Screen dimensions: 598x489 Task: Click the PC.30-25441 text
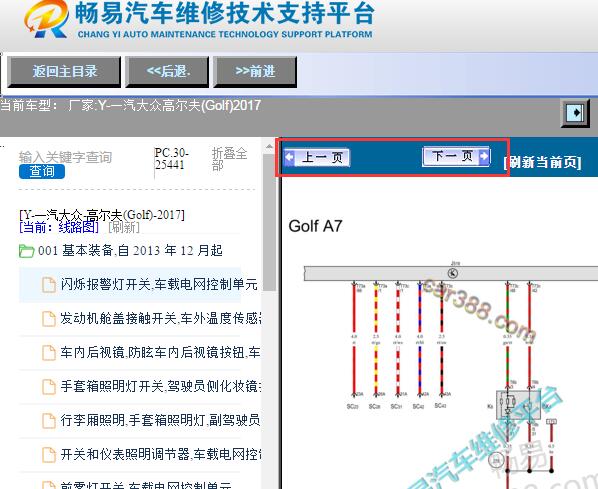click(171, 159)
